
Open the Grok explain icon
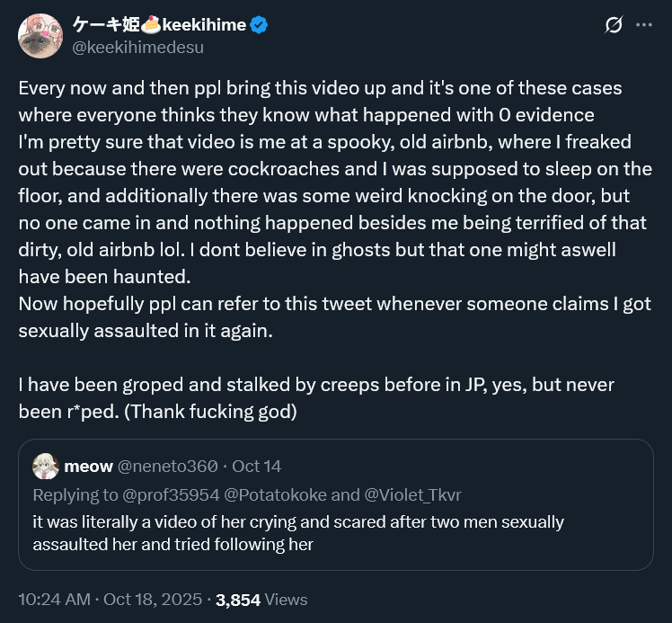(615, 25)
